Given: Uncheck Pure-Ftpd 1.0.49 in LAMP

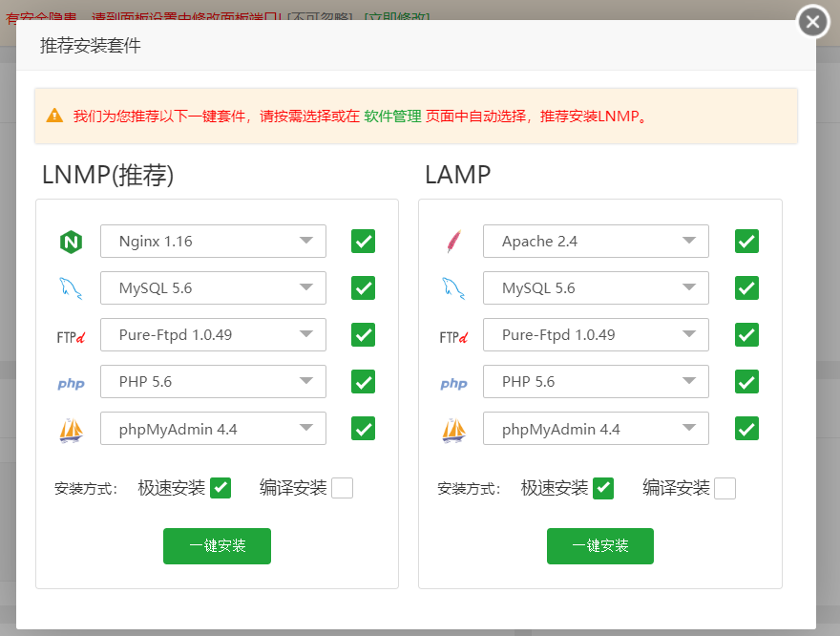Looking at the screenshot, I should (746, 335).
